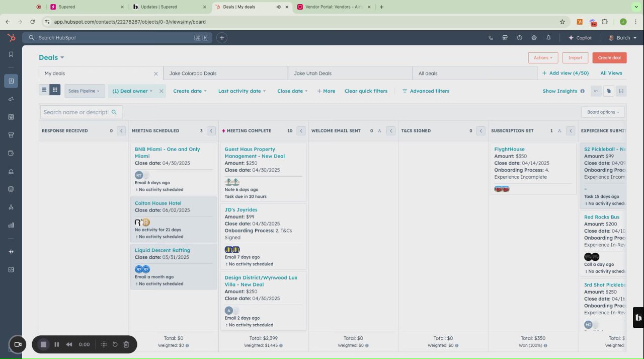The width and height of the screenshot is (644, 359).
Task: Focus the Search name or description field
Action: 81,112
